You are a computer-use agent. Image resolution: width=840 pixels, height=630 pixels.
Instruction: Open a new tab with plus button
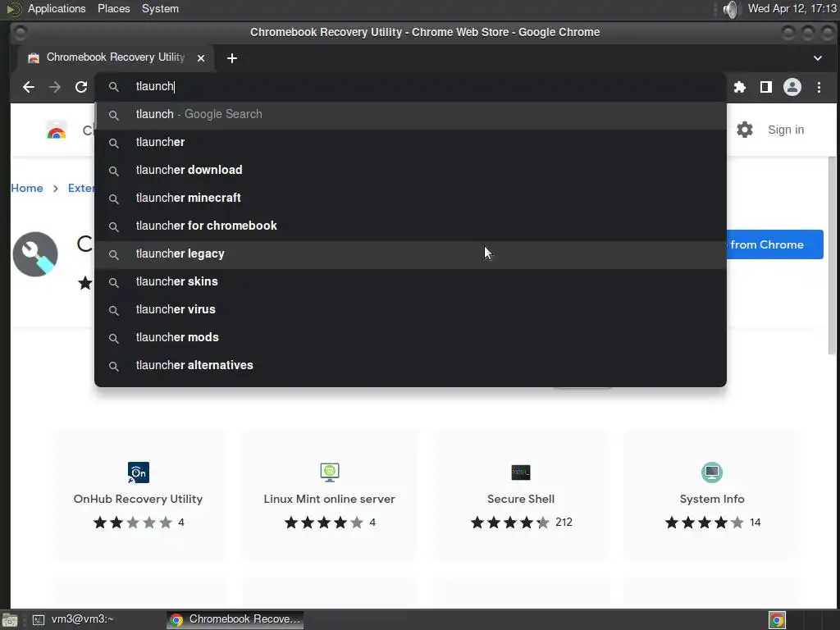[x=232, y=58]
